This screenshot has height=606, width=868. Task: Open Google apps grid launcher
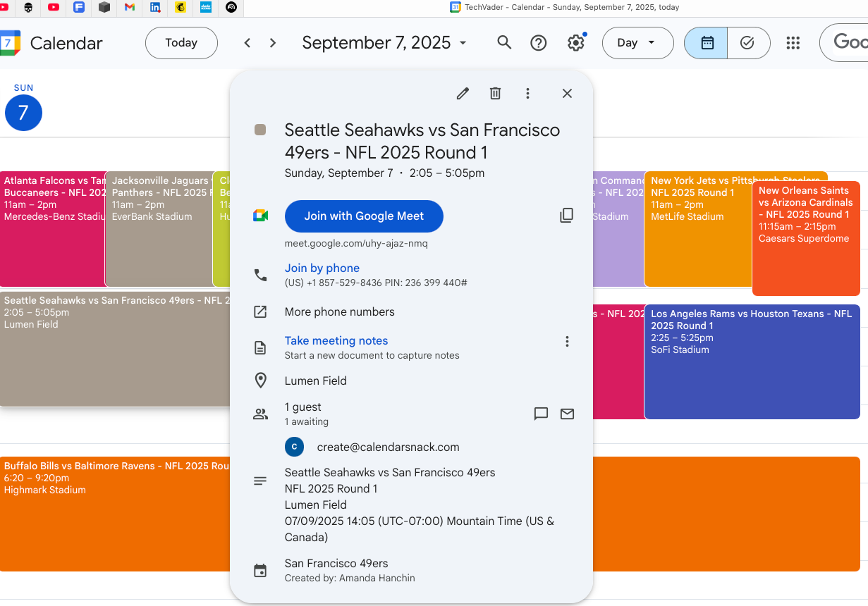coord(793,43)
